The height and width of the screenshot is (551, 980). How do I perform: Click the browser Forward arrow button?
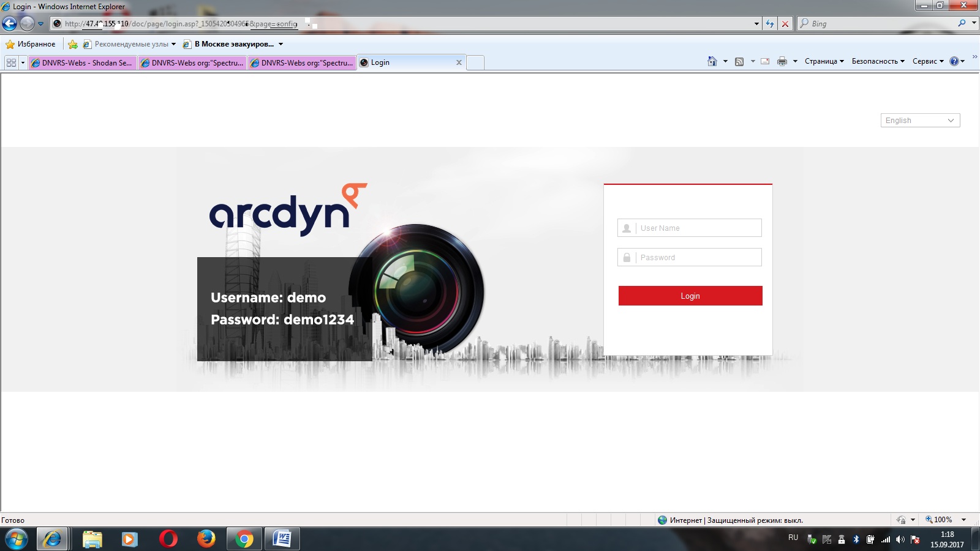click(27, 24)
